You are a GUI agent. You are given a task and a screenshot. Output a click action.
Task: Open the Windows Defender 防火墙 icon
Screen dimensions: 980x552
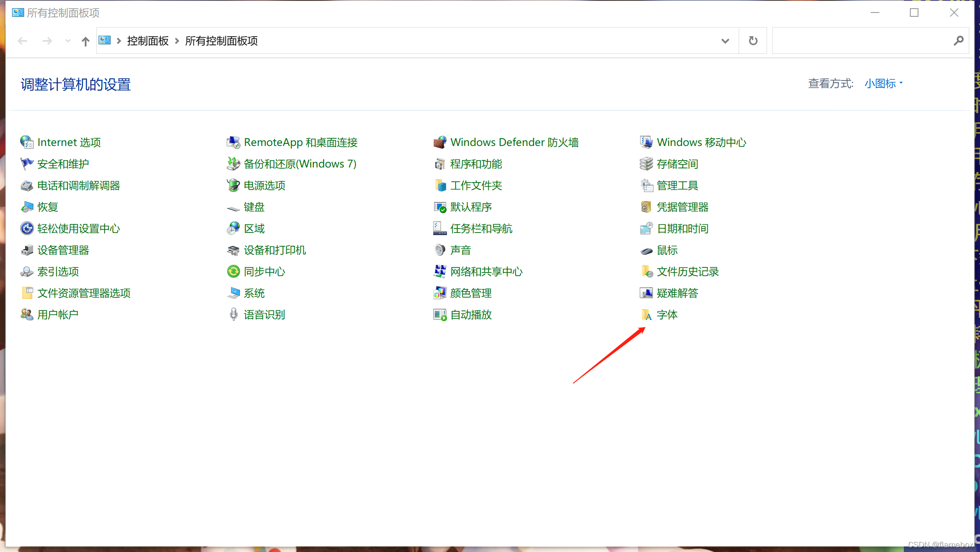[x=440, y=142]
